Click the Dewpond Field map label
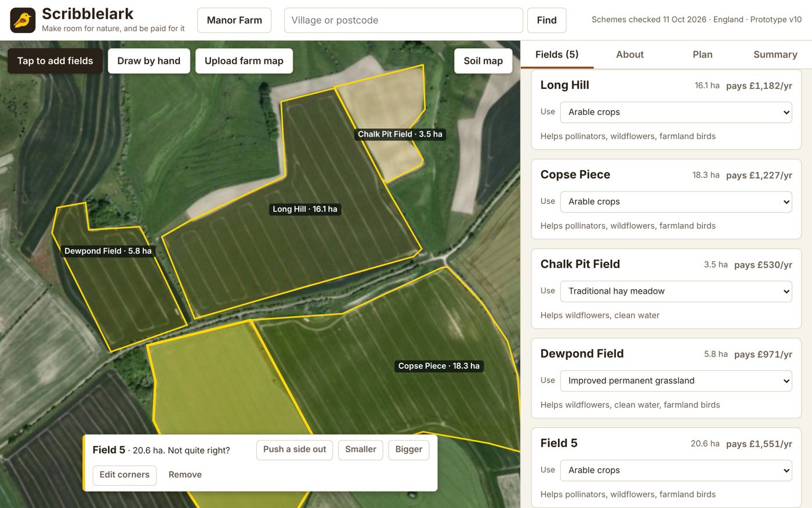Viewport: 812px width, 508px height. pyautogui.click(x=108, y=251)
